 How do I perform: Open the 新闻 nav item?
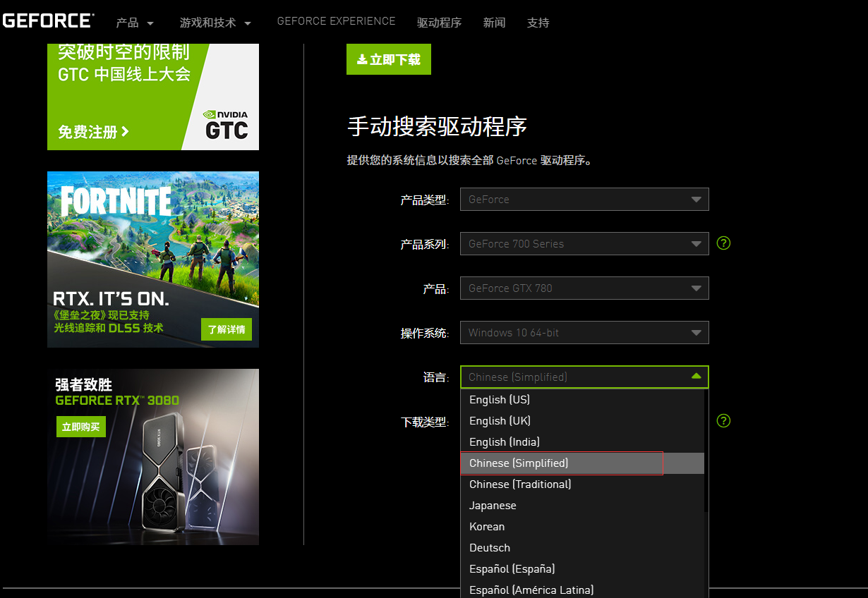(494, 23)
